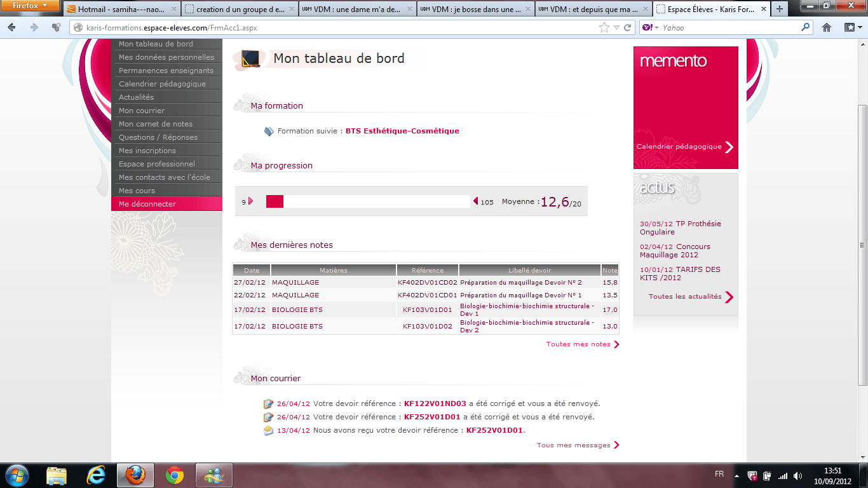Open the Windows Start menu
Image resolution: width=868 pixels, height=488 pixels.
(17, 475)
